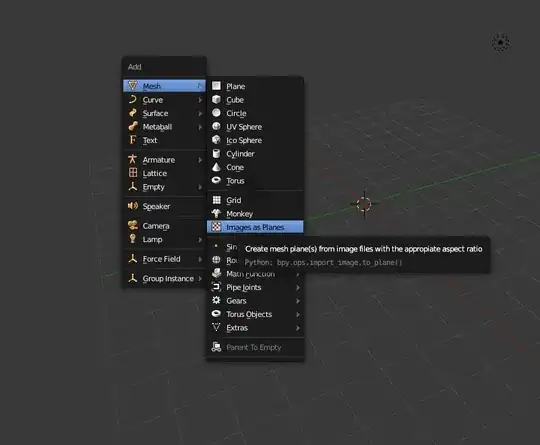Choose the Lattice menu entry

click(164, 173)
